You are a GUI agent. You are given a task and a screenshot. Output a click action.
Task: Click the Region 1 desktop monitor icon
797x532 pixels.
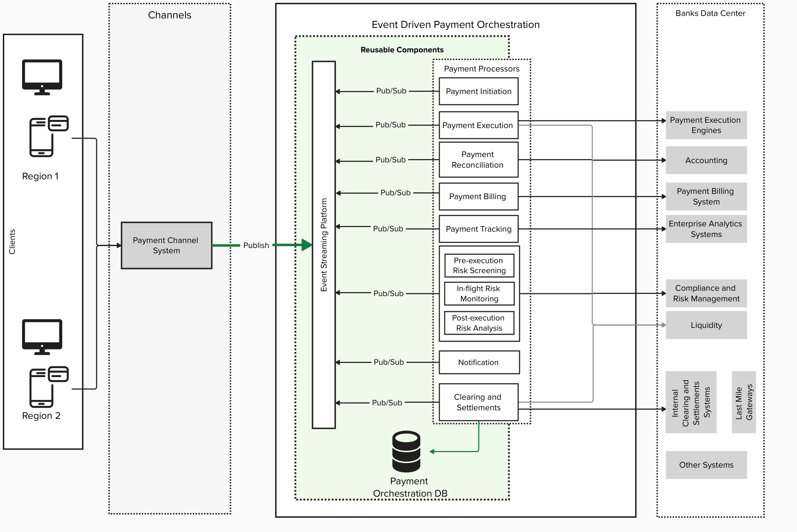[42, 77]
